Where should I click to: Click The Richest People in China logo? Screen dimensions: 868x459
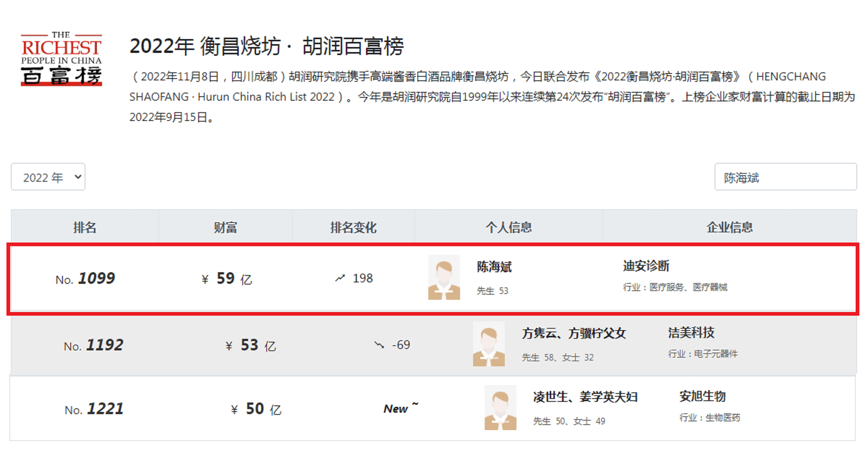[x=61, y=59]
